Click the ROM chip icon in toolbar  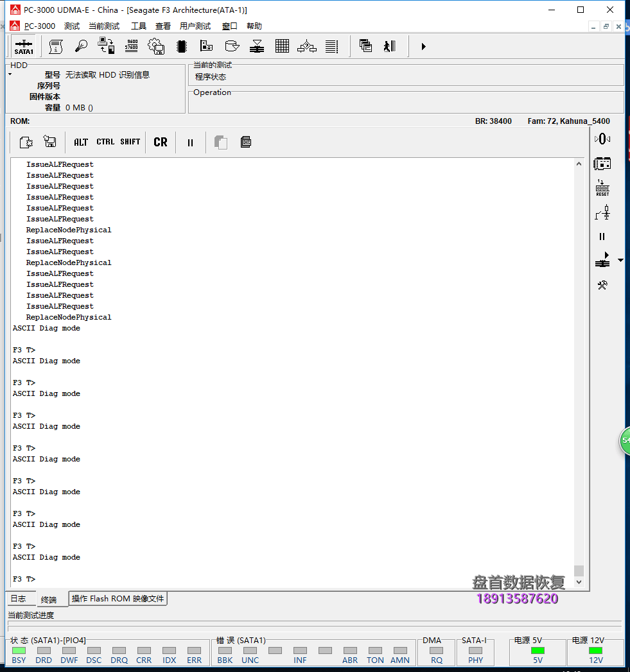click(182, 46)
